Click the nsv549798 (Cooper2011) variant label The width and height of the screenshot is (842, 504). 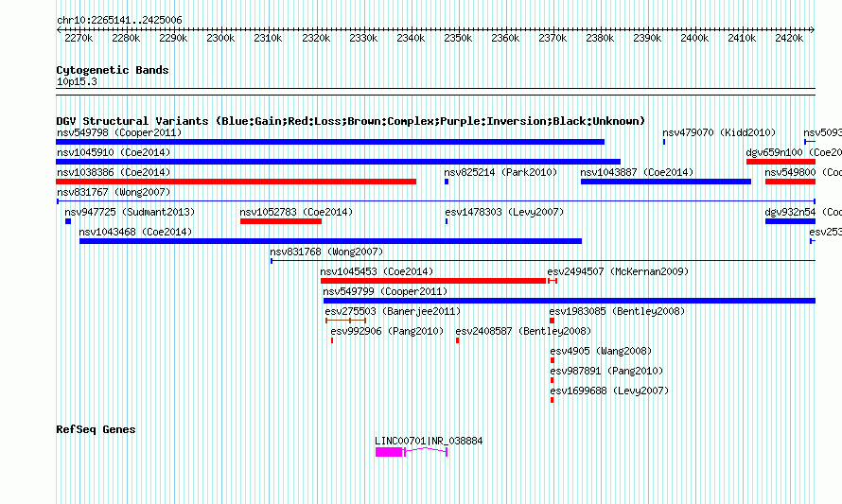click(119, 132)
